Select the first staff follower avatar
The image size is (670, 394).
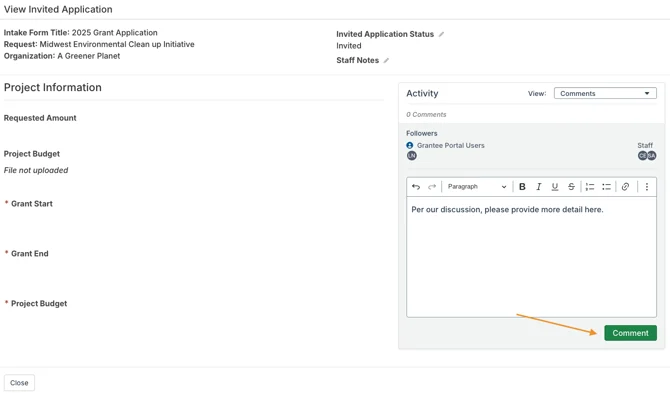[x=642, y=156]
